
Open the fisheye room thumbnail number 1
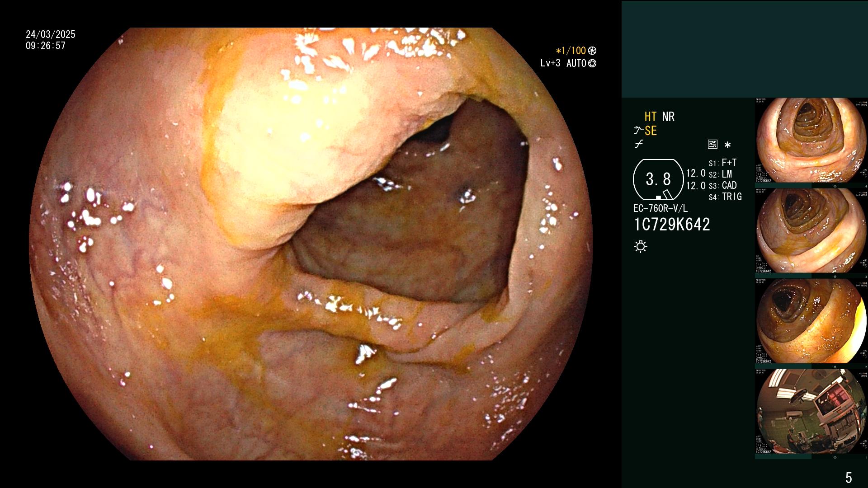pos(811,412)
